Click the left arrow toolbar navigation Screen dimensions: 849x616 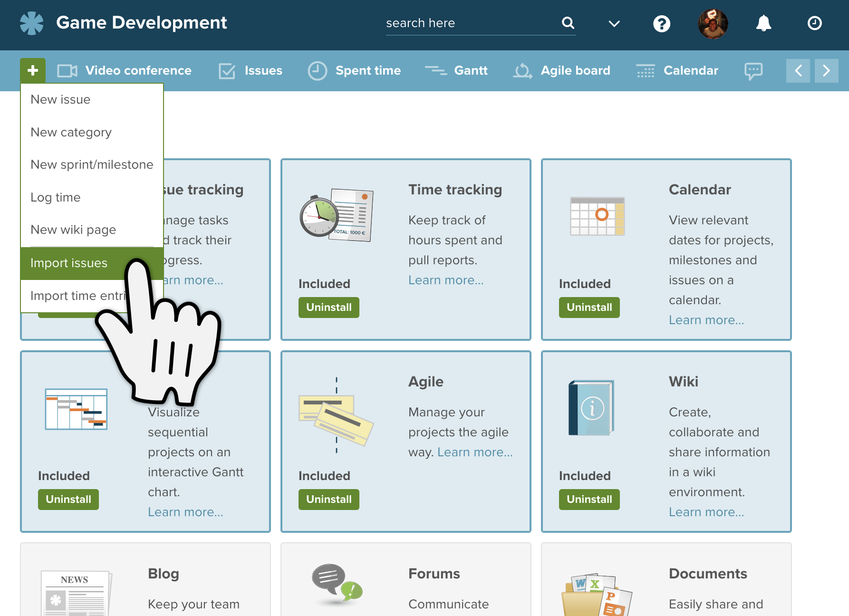798,71
